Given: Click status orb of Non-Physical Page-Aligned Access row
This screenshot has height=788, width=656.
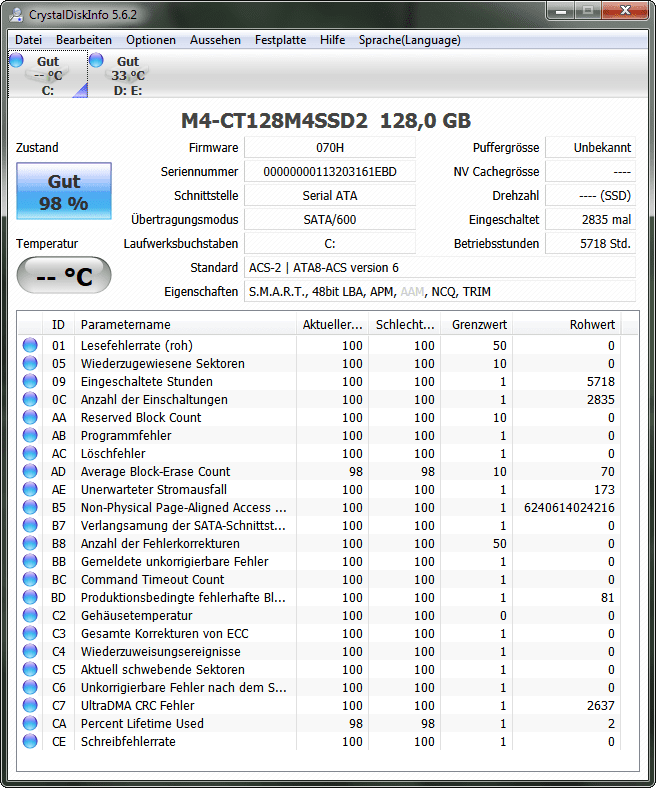Looking at the screenshot, I should pyautogui.click(x=30, y=508).
